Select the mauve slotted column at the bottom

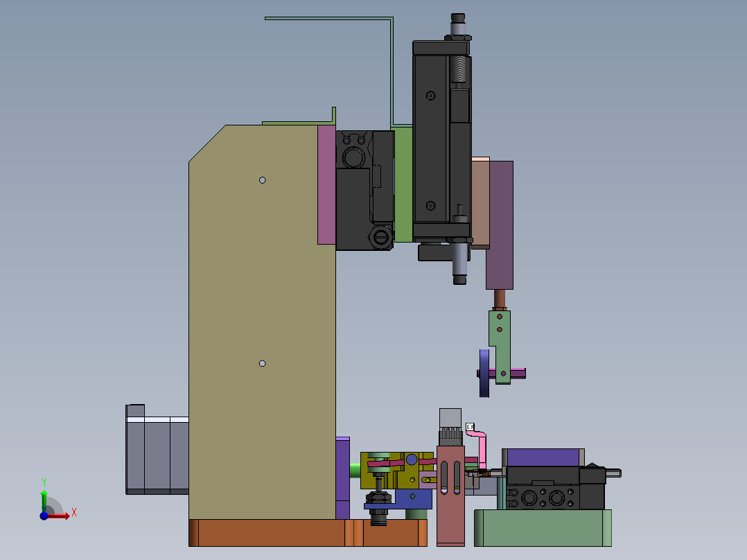click(x=450, y=496)
